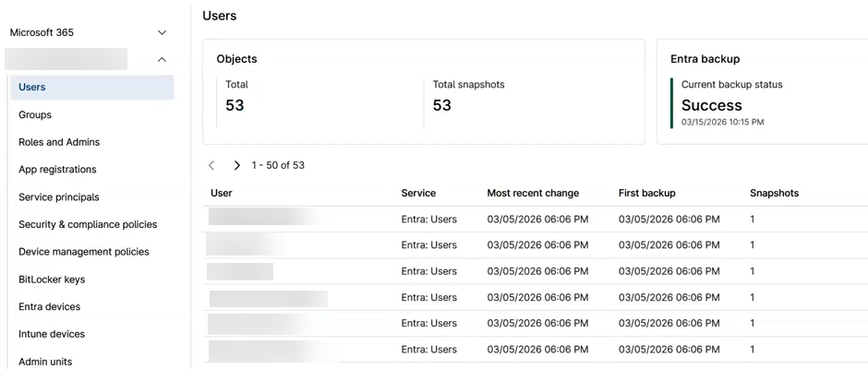The image size is (868, 369).
Task: Sort by Service column header
Action: click(418, 193)
